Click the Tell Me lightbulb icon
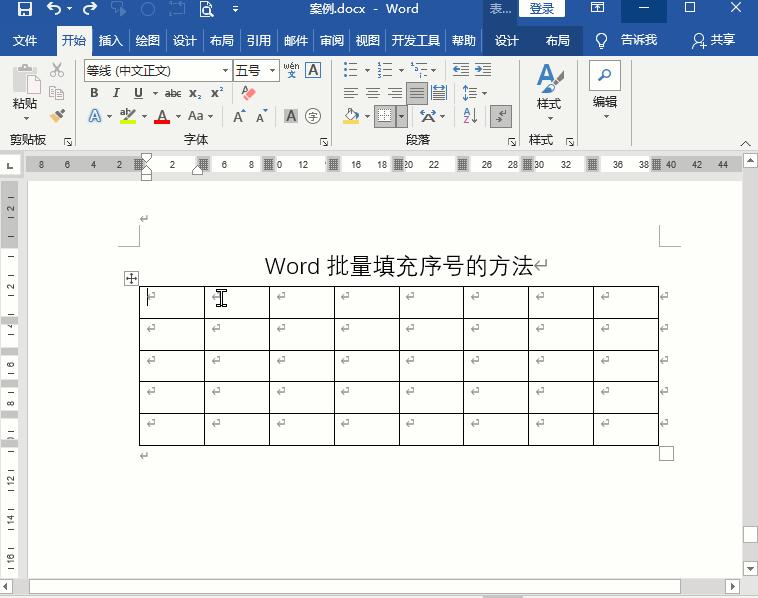 coord(601,41)
